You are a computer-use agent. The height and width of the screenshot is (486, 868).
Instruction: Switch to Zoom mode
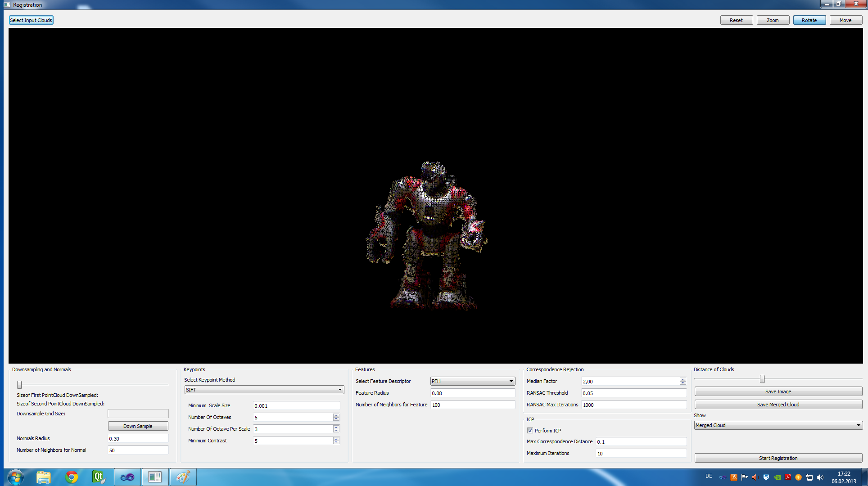tap(773, 20)
